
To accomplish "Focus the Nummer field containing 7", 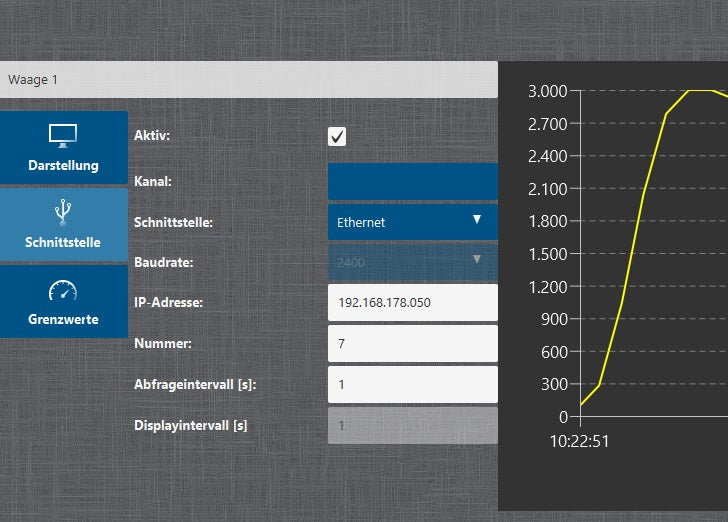I will click(x=412, y=343).
